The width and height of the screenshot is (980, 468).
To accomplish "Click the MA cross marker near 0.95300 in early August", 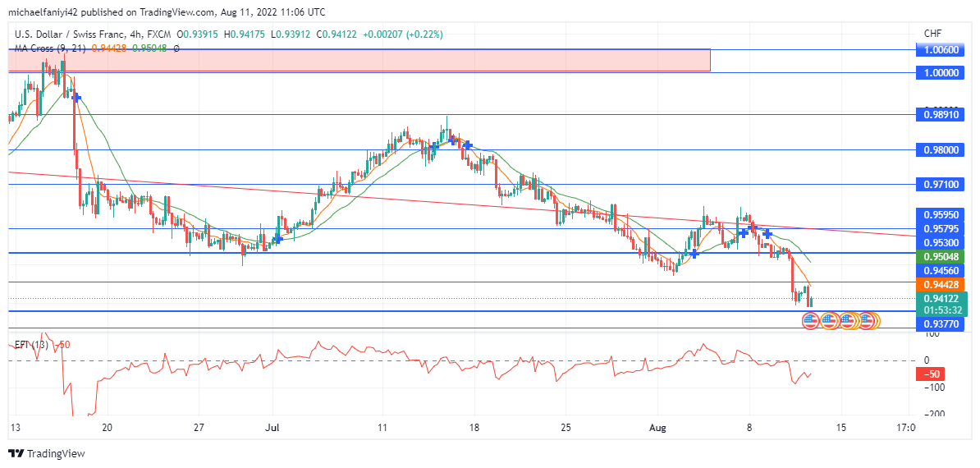I will (694, 253).
